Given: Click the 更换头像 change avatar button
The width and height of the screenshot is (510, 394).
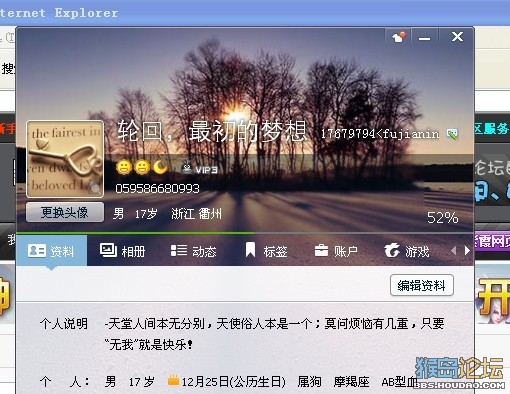Looking at the screenshot, I should (x=65, y=212).
